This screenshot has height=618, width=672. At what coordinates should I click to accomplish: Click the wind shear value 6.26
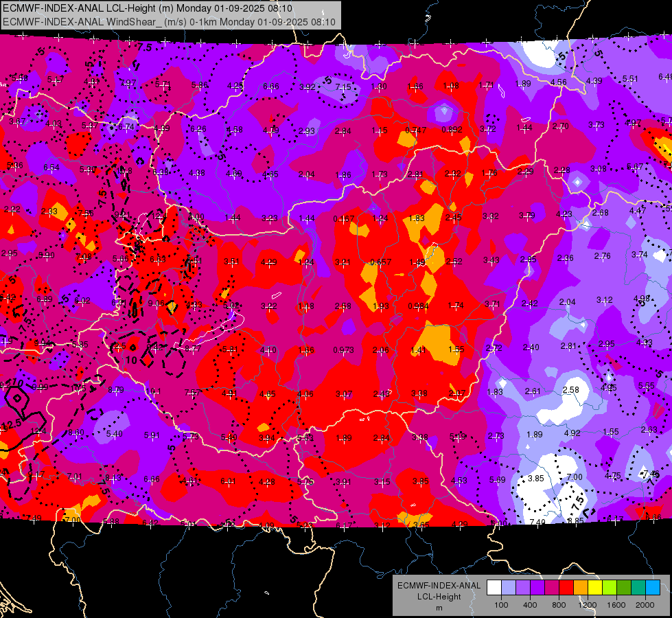pos(198,128)
